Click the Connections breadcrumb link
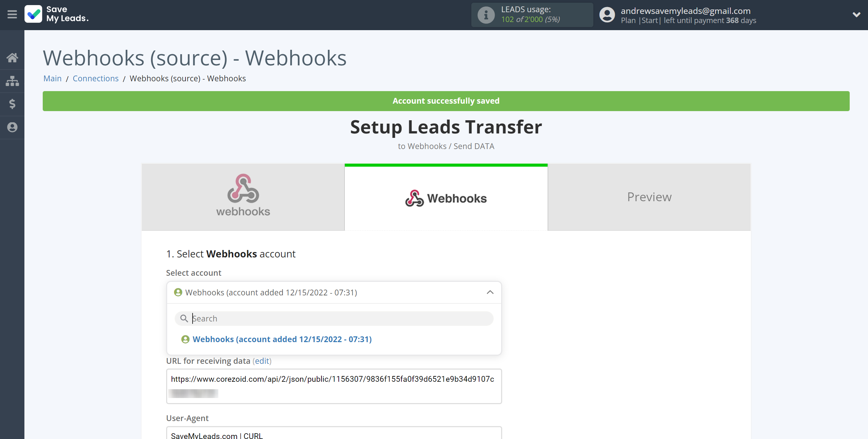This screenshot has height=439, width=868. 95,78
